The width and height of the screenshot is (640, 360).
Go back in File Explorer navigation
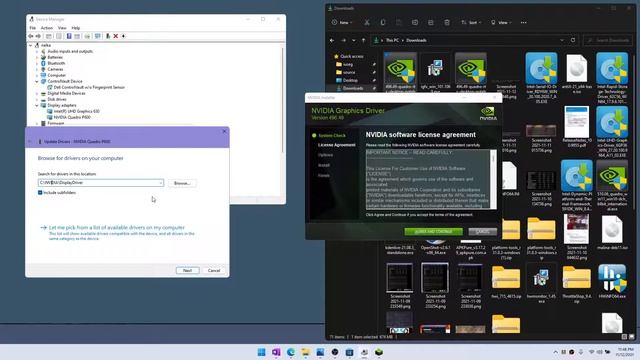pos(332,40)
